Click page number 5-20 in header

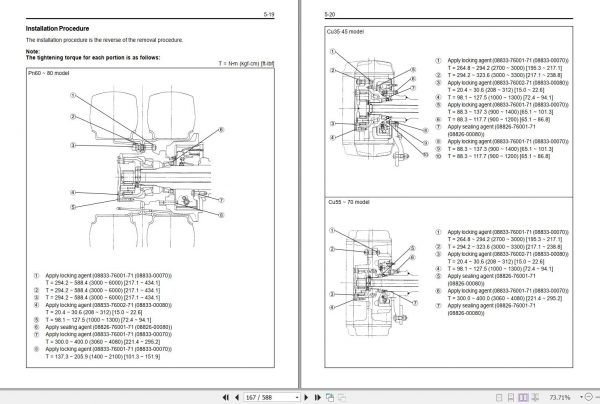pyautogui.click(x=329, y=15)
